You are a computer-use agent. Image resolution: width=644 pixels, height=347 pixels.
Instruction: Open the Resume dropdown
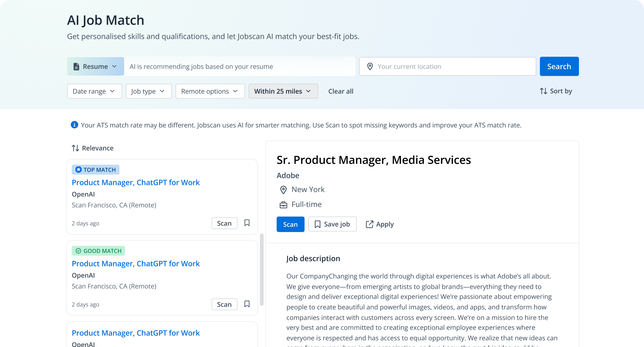coord(95,66)
